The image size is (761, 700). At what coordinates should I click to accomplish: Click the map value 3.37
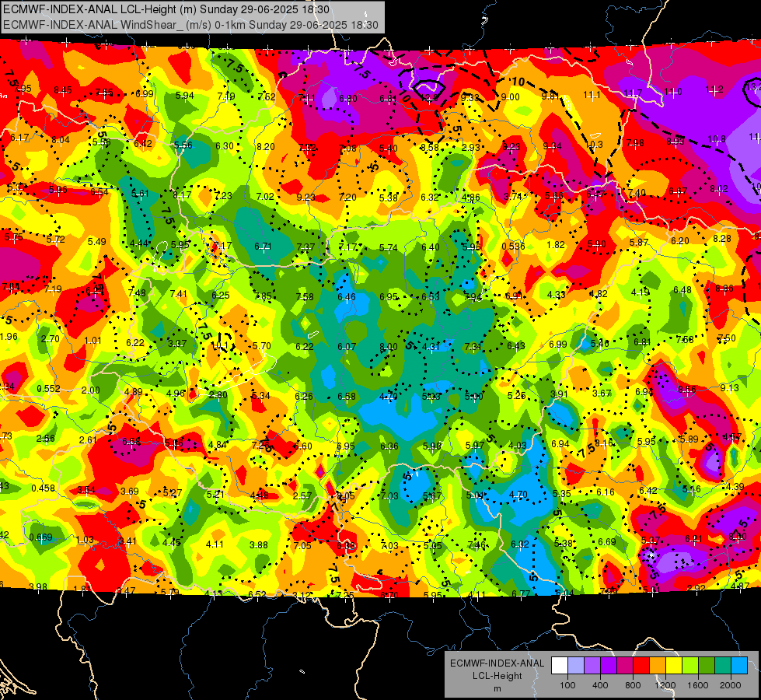pos(177,344)
